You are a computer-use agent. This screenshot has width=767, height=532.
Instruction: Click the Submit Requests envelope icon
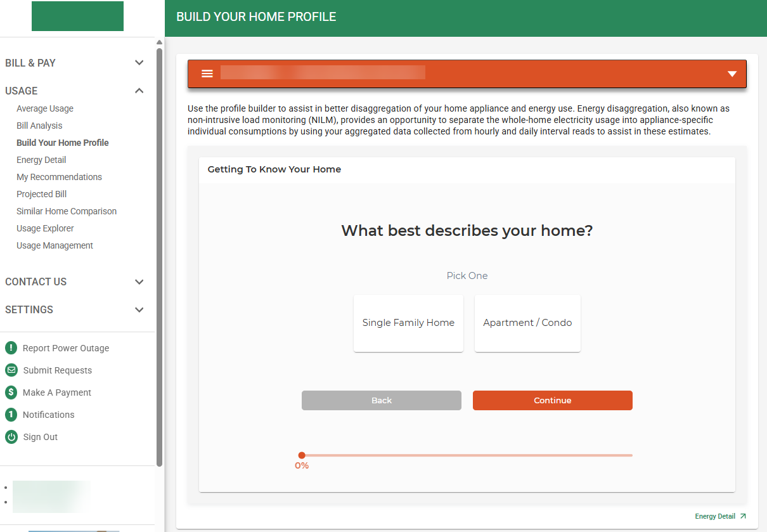11,370
